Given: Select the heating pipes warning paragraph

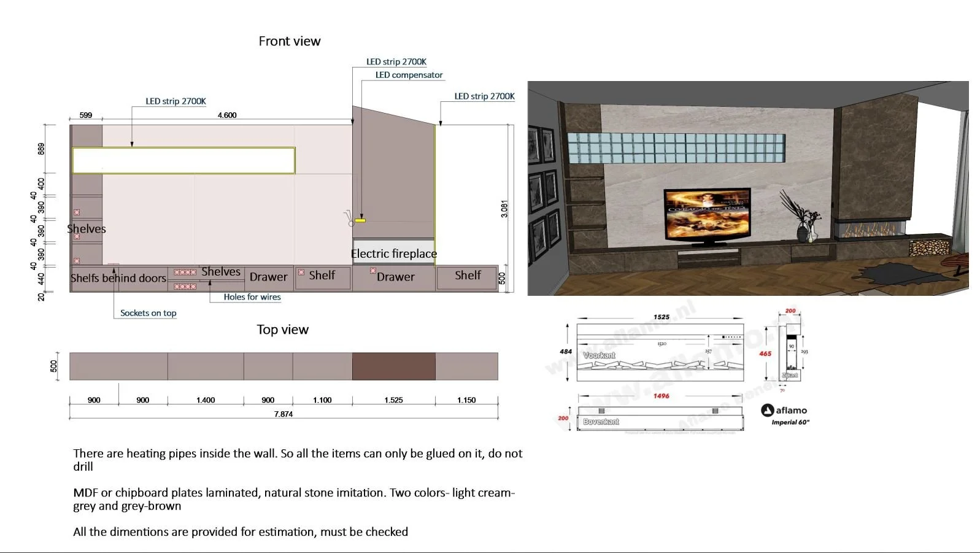Looking at the screenshot, I should pos(298,460).
